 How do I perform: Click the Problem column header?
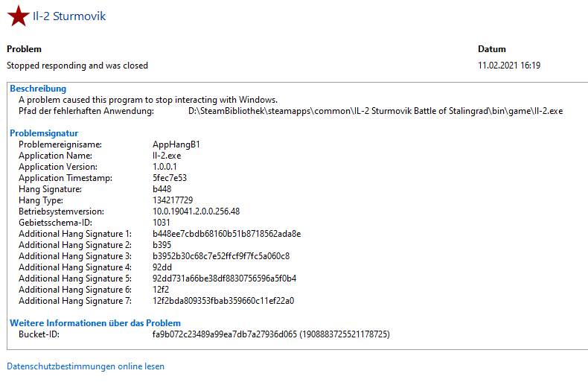click(x=24, y=49)
